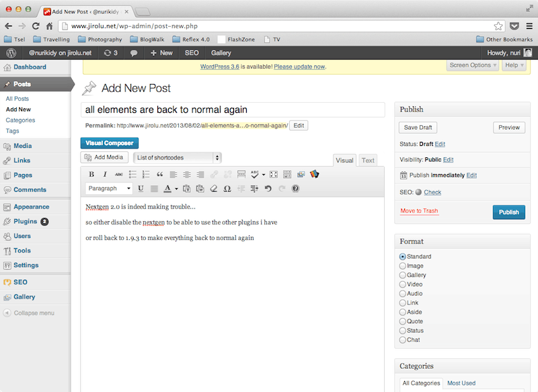Insert special character with omega icon
Viewport: 538px width, 392px height.
click(x=227, y=189)
